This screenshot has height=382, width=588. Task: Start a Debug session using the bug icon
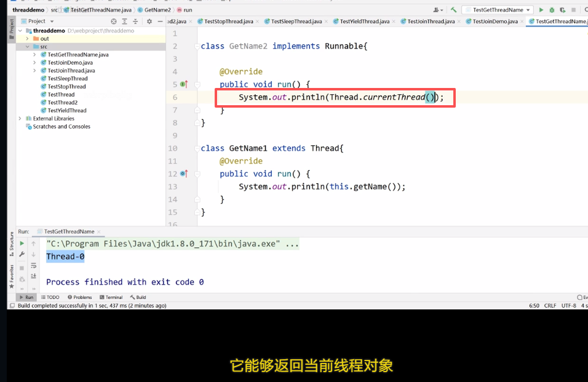552,10
